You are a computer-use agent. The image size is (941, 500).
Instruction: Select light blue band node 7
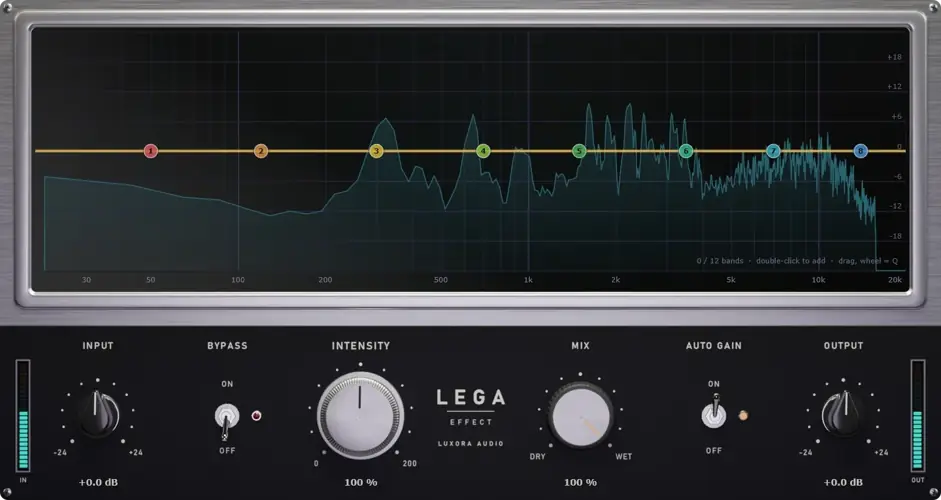tap(773, 151)
